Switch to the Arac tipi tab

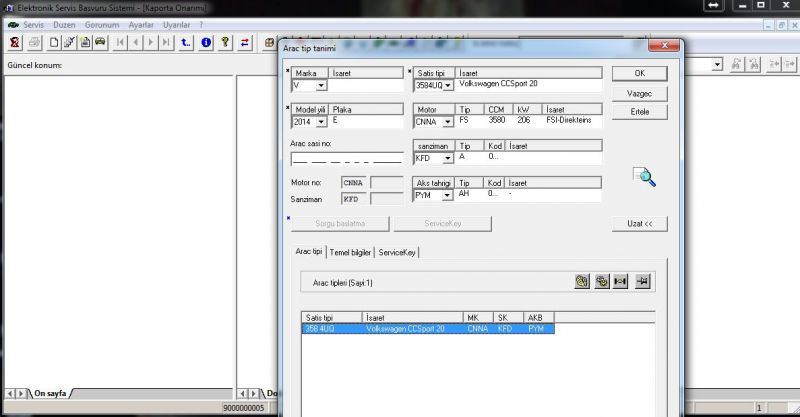coord(309,252)
